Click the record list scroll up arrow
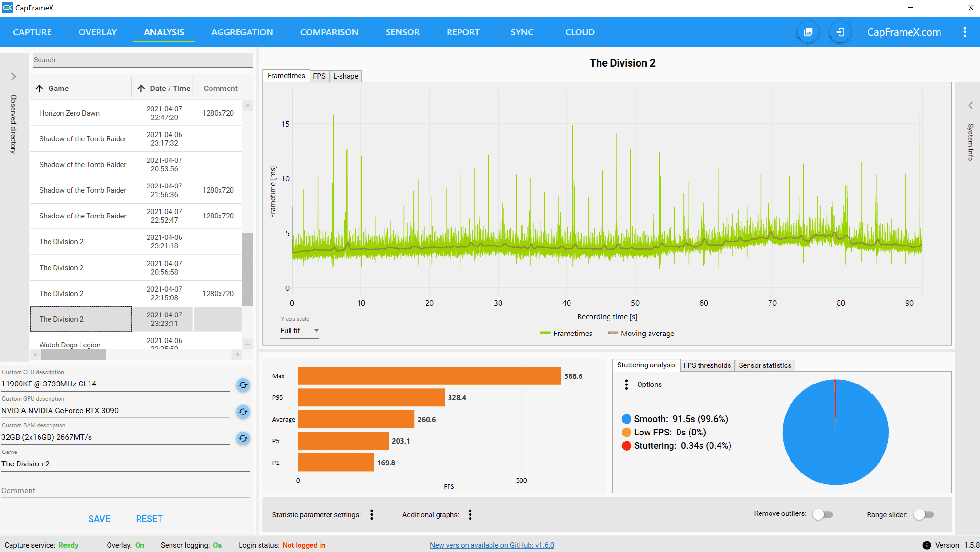Viewport: 980px width, 552px height. click(x=247, y=106)
